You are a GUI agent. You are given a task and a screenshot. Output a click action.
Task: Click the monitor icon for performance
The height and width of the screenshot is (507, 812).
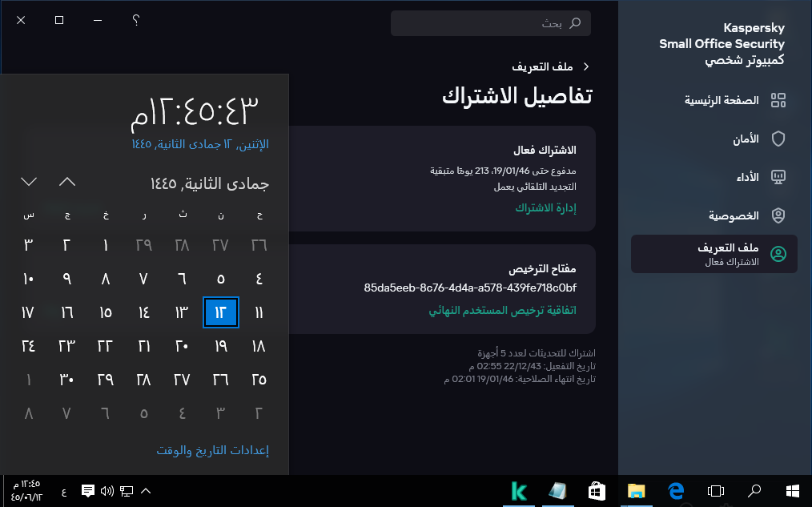click(778, 177)
